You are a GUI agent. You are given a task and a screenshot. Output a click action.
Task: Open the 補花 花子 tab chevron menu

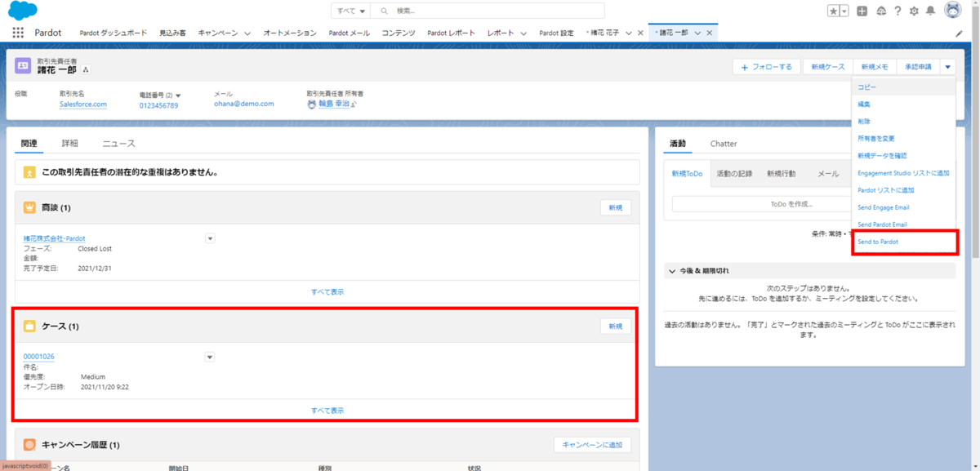coord(629,33)
